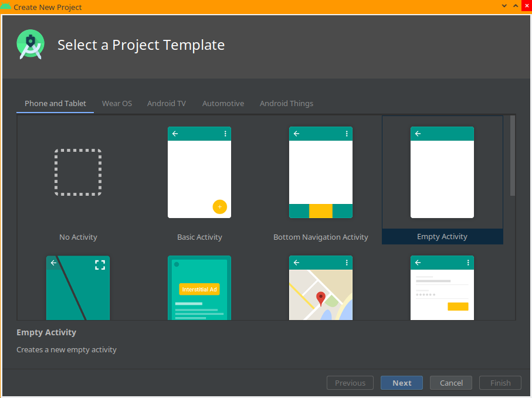The image size is (532, 398).
Task: Click the Cancel button
Action: pyautogui.click(x=451, y=383)
